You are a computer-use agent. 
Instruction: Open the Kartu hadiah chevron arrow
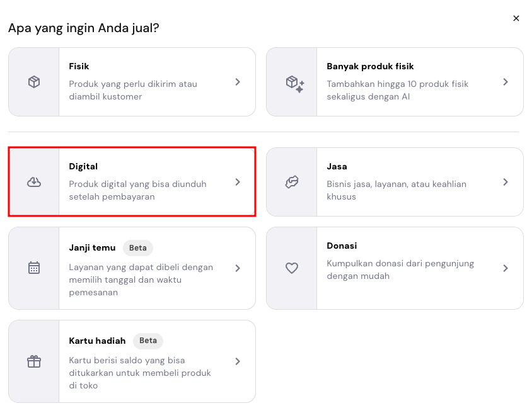click(x=238, y=361)
